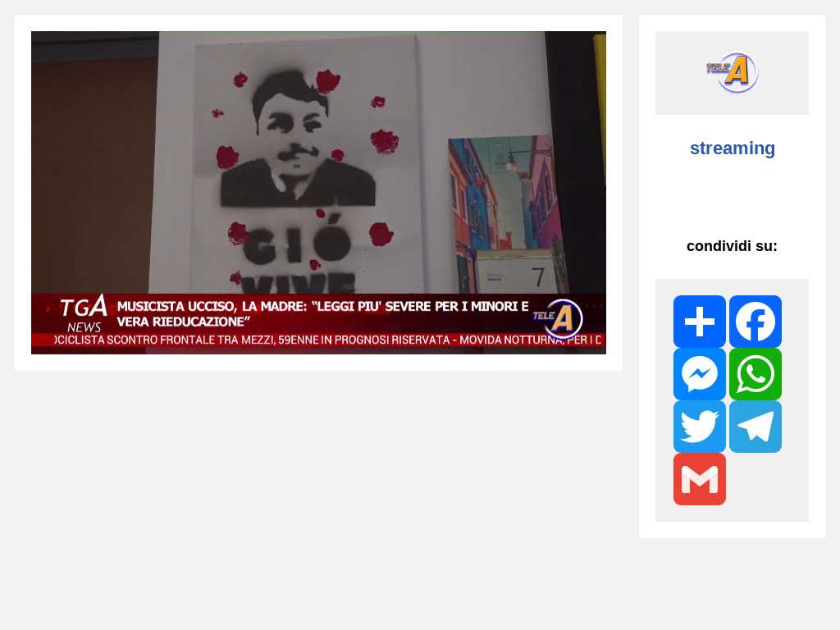Image resolution: width=840 pixels, height=630 pixels.
Task: Click the Tele A logo in sidebar
Action: pyautogui.click(x=732, y=72)
